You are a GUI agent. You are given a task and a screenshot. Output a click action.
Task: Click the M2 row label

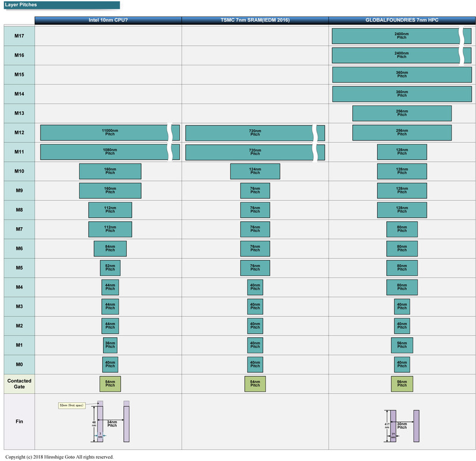pos(19,326)
